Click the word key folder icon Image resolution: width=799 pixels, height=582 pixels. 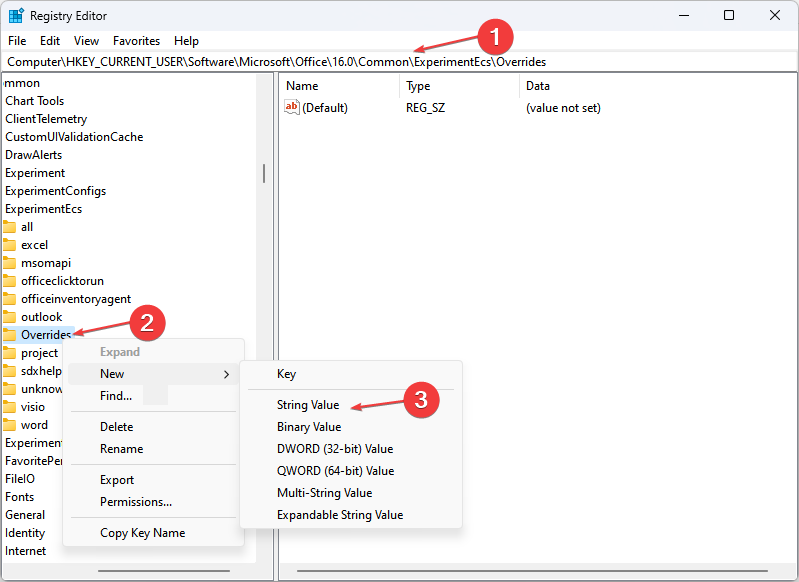[x=9, y=425]
